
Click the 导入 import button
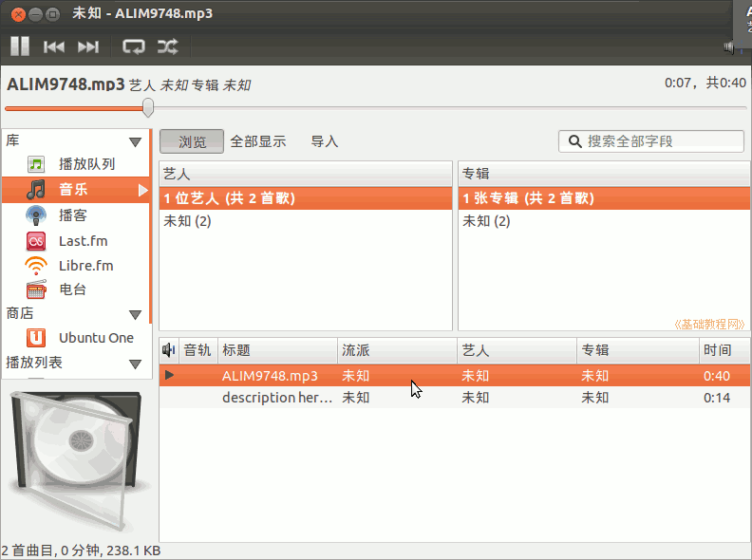325,141
